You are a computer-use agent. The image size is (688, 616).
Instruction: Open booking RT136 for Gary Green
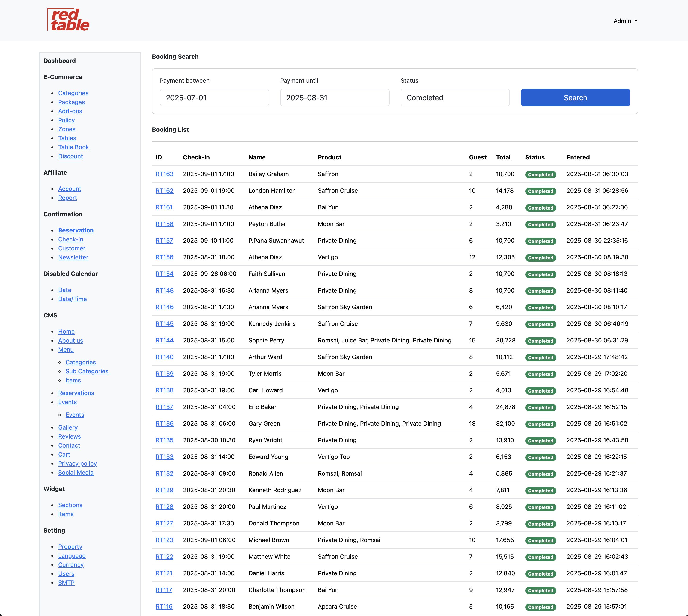click(164, 424)
